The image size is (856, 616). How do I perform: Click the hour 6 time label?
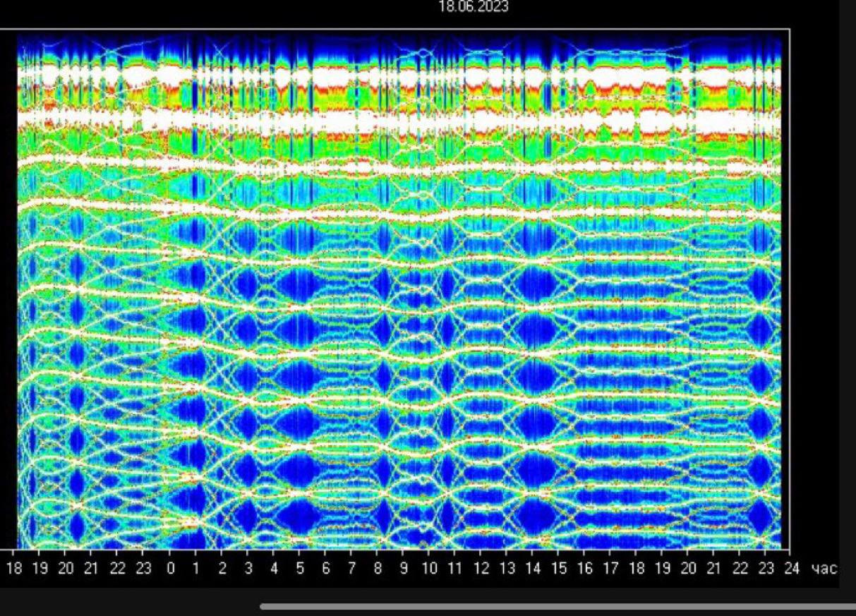pyautogui.click(x=326, y=569)
